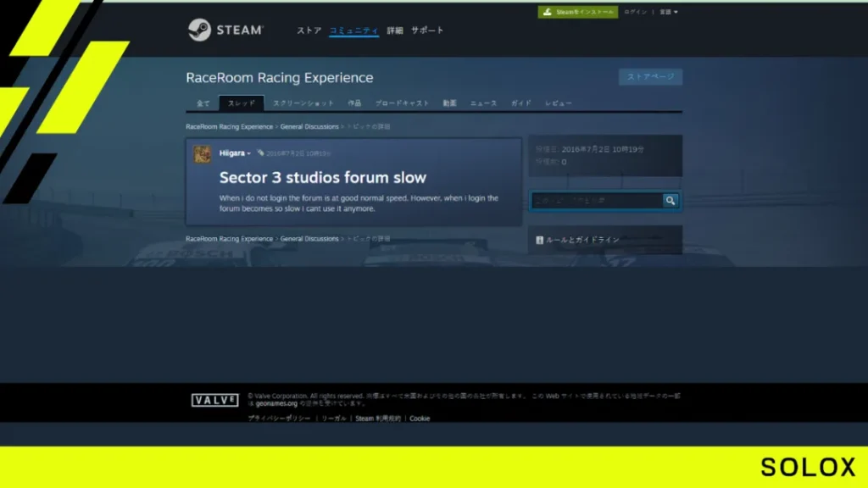Open the language dropdown in the header
Image resolution: width=868 pixels, height=488 pixels.
coord(668,12)
